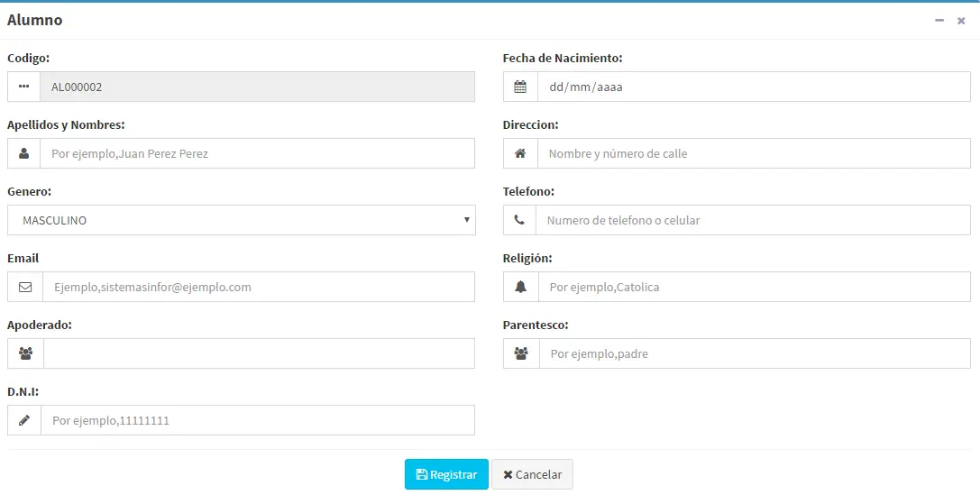Click the Parentesco: label
This screenshot has width=980, height=504.
point(536,325)
